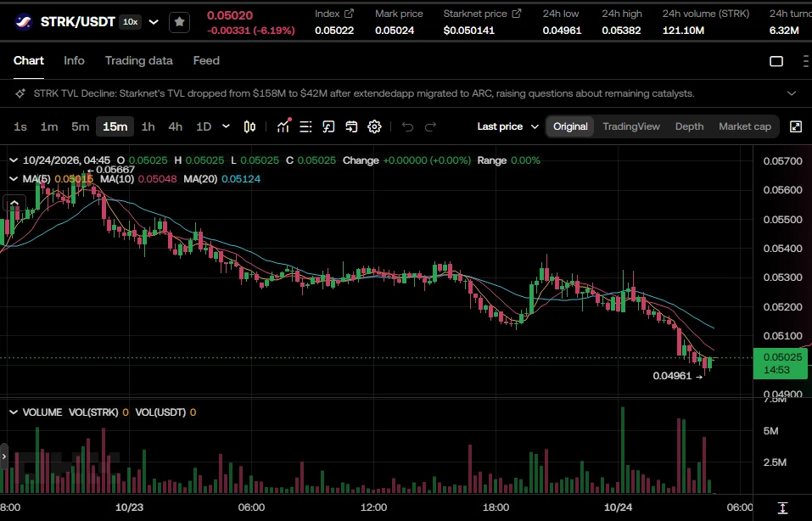Collapse the VOLUME indicator chevron
Image resolution: width=812 pixels, height=521 pixels.
[x=14, y=412]
